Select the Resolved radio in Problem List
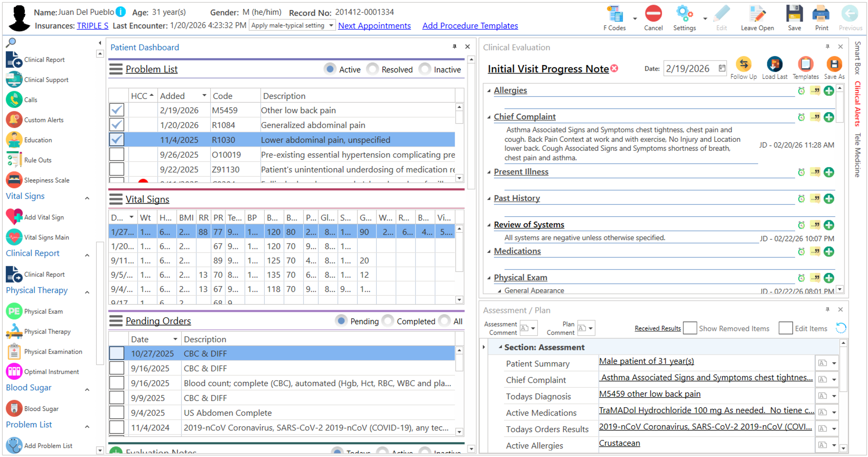This screenshot has height=457, width=868. pyautogui.click(x=372, y=69)
